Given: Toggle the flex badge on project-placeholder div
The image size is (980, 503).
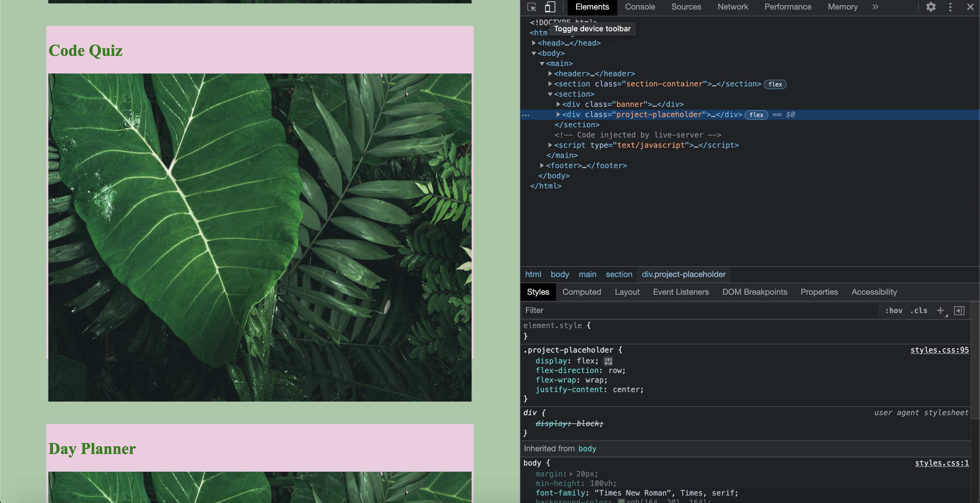Looking at the screenshot, I should tap(756, 115).
